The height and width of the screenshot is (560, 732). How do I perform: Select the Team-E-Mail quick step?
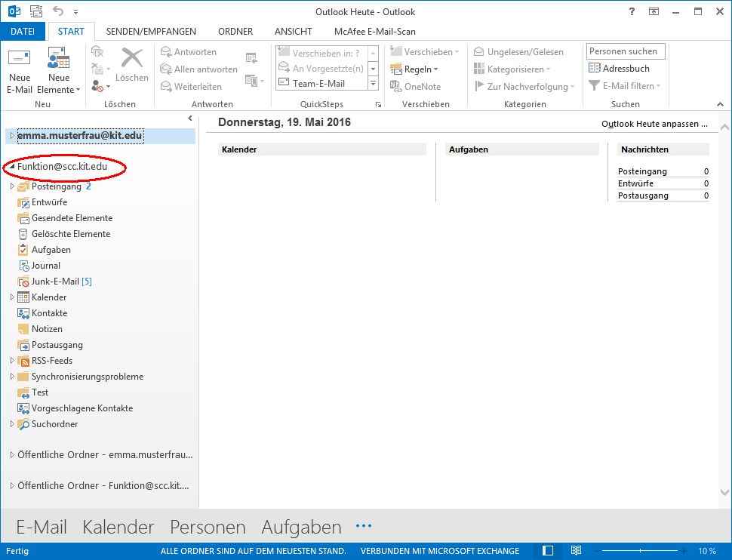pos(321,83)
